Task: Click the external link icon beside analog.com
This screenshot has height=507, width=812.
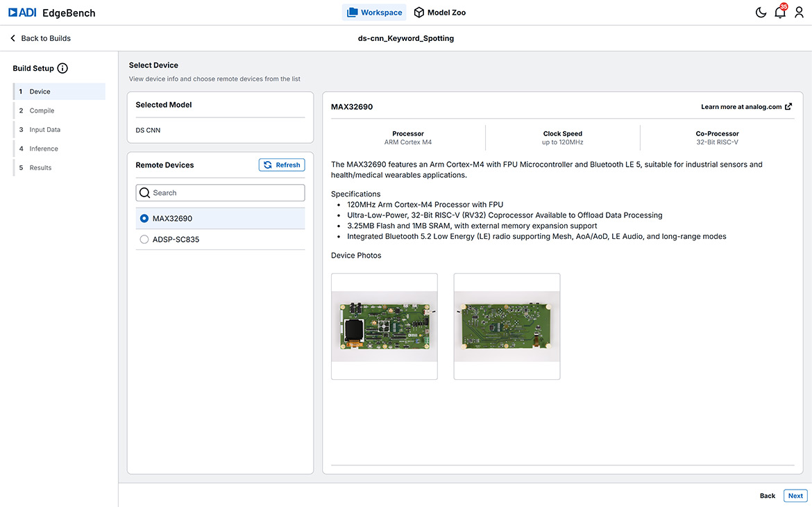Action: (788, 107)
